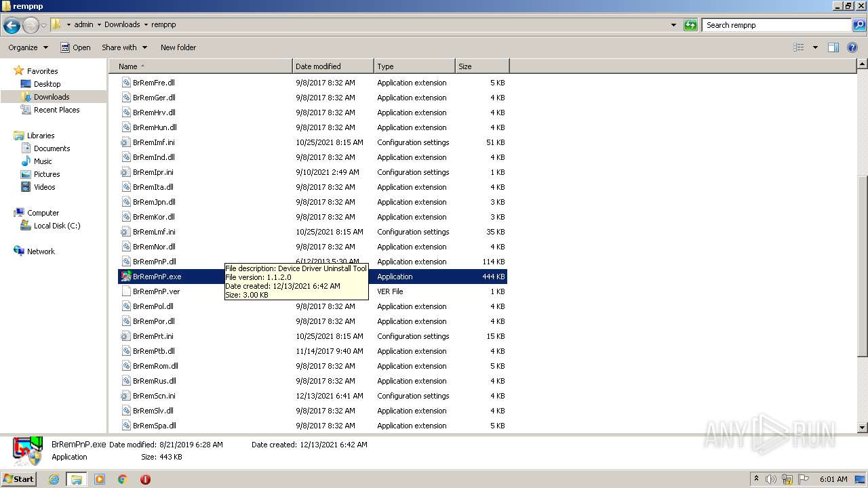Click the green refresh button beside the address bar
The image size is (868, 488).
pos(690,25)
